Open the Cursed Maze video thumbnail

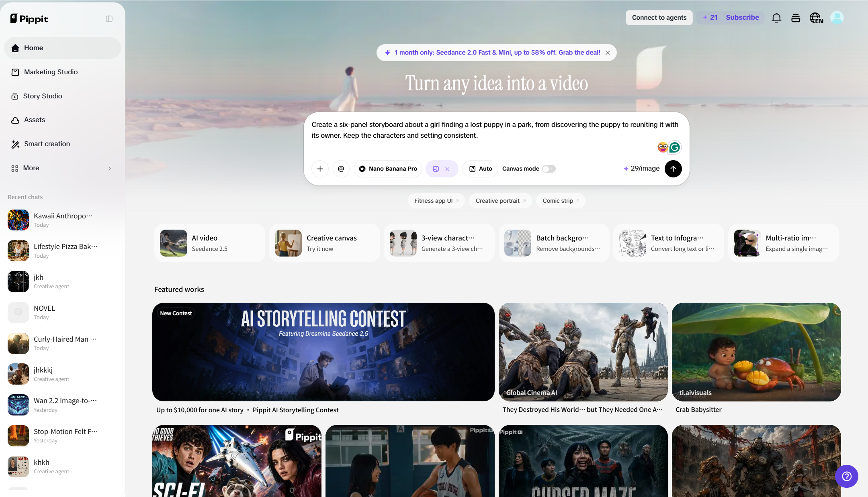(583, 461)
